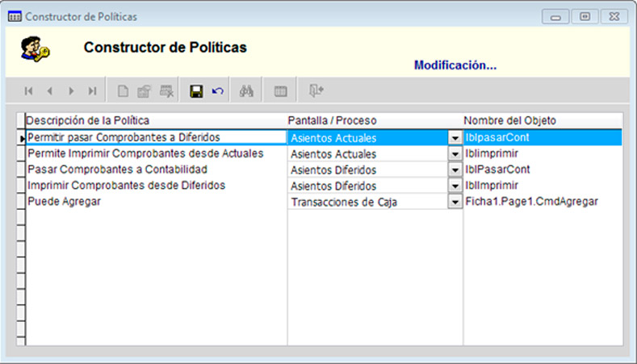Screen dimensions: 637x364
Task: Open dropdown for Transacciones de Caja row
Action: point(455,203)
